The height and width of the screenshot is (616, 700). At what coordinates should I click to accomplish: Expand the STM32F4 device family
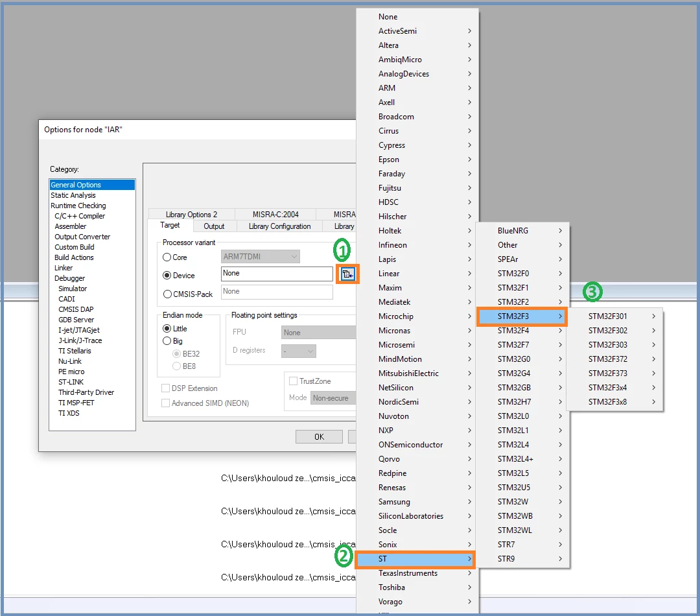[x=522, y=331]
